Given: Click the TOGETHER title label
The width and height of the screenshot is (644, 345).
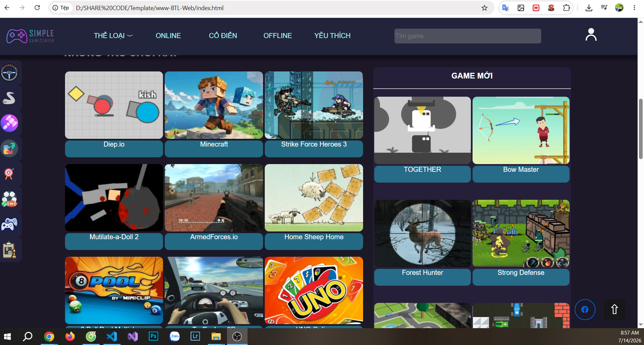Looking at the screenshot, I should [422, 174].
